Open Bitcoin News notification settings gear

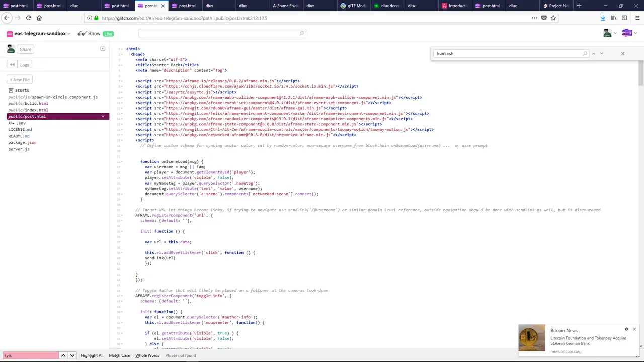click(x=626, y=329)
